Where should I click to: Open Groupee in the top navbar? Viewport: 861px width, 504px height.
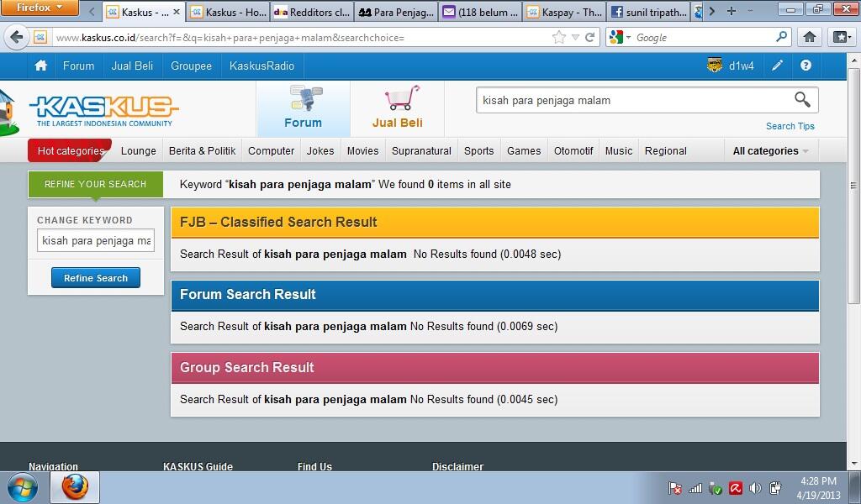tap(191, 66)
